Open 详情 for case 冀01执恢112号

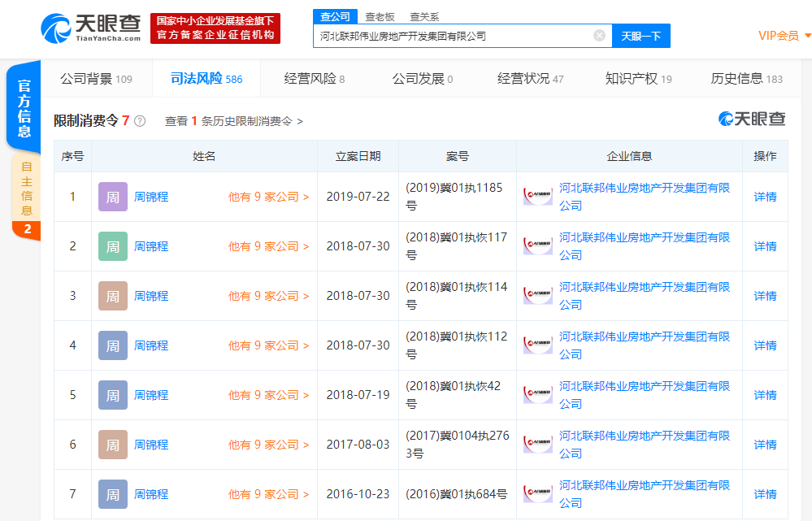[x=765, y=345]
